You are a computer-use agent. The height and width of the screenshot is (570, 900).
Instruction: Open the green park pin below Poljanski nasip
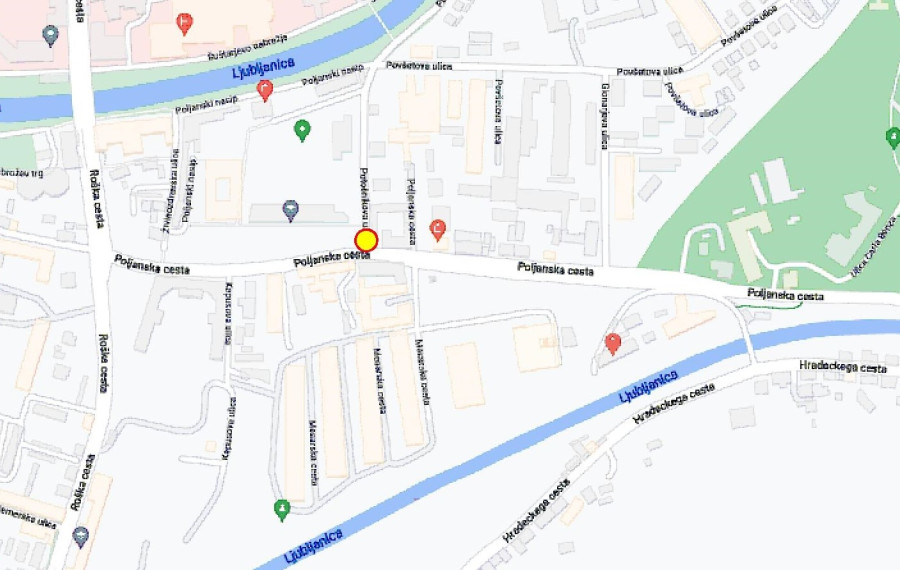[302, 131]
